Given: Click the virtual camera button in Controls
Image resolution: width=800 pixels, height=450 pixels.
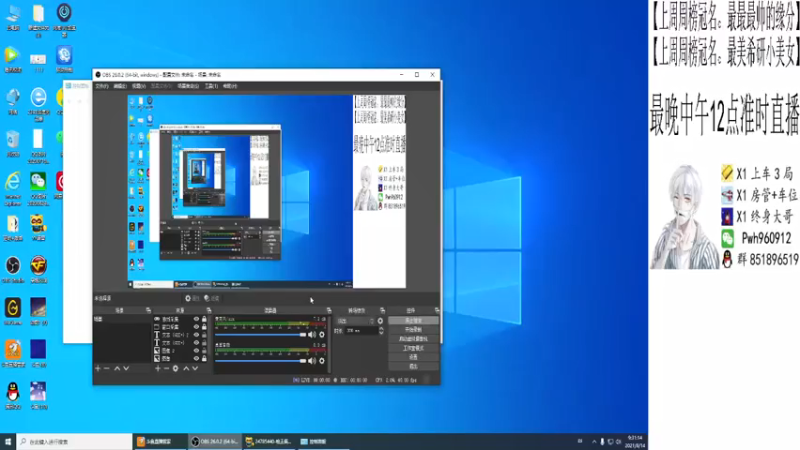Looking at the screenshot, I should (413, 339).
